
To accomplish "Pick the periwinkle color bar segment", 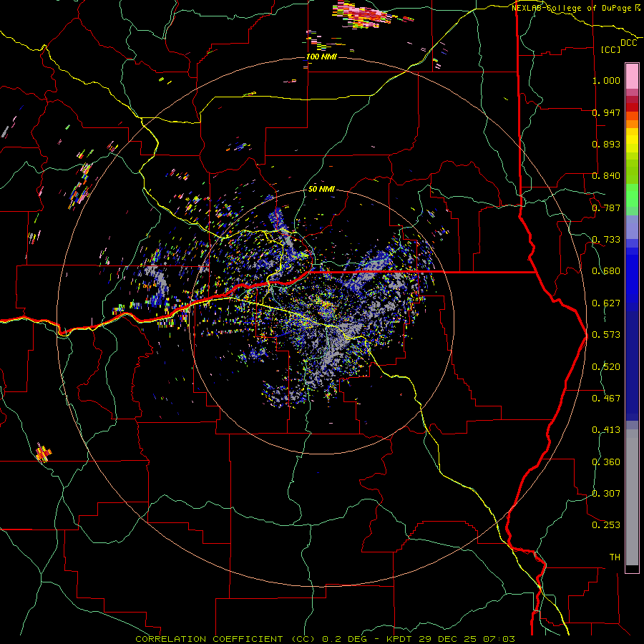I will click(632, 227).
